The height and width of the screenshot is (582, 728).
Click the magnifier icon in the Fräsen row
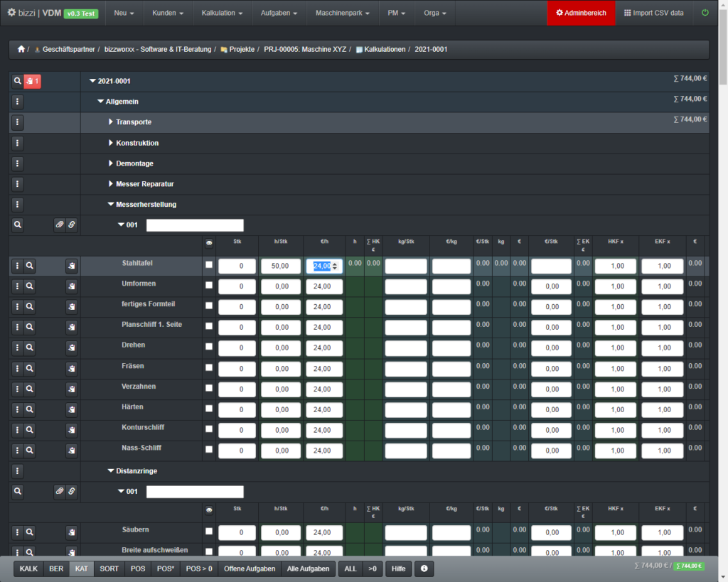click(x=30, y=368)
